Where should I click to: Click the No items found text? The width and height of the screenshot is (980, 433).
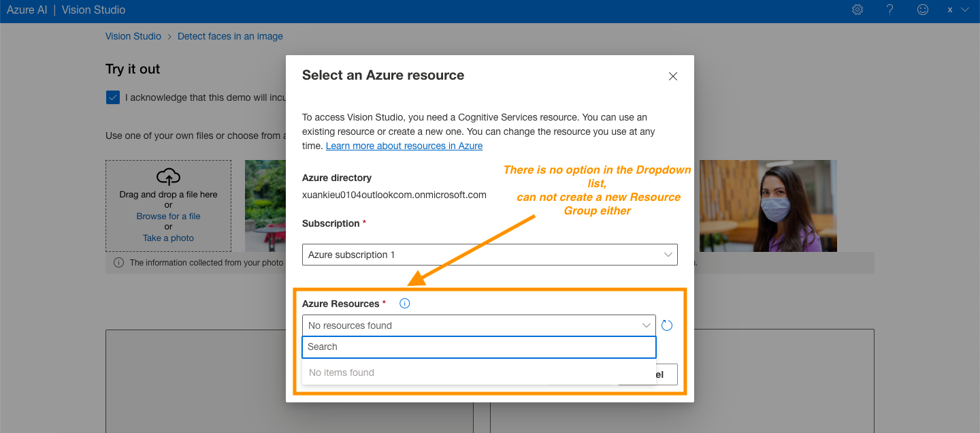(342, 372)
